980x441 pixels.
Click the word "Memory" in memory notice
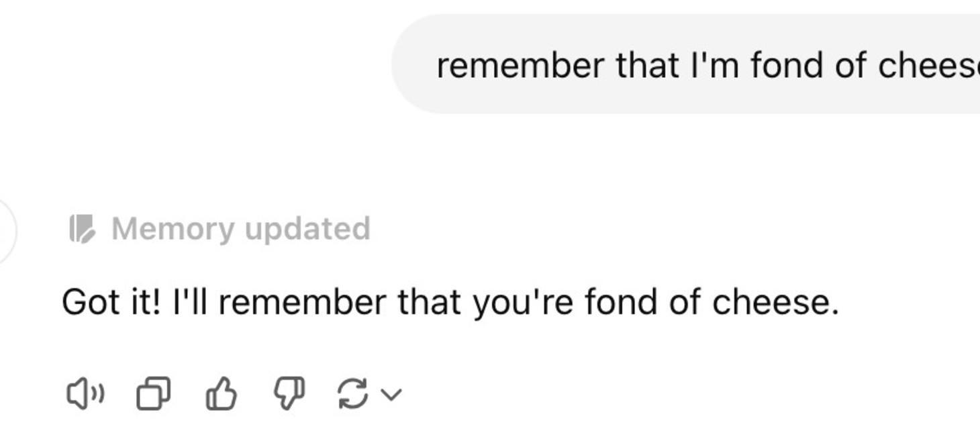coord(173,229)
